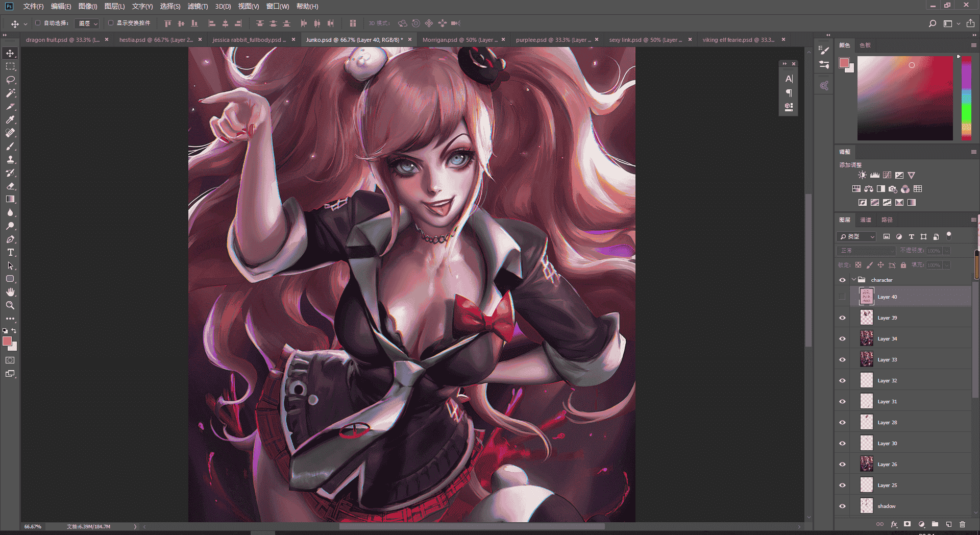Select the Brush tool
Image resolution: width=980 pixels, height=535 pixels.
pyautogui.click(x=10, y=146)
